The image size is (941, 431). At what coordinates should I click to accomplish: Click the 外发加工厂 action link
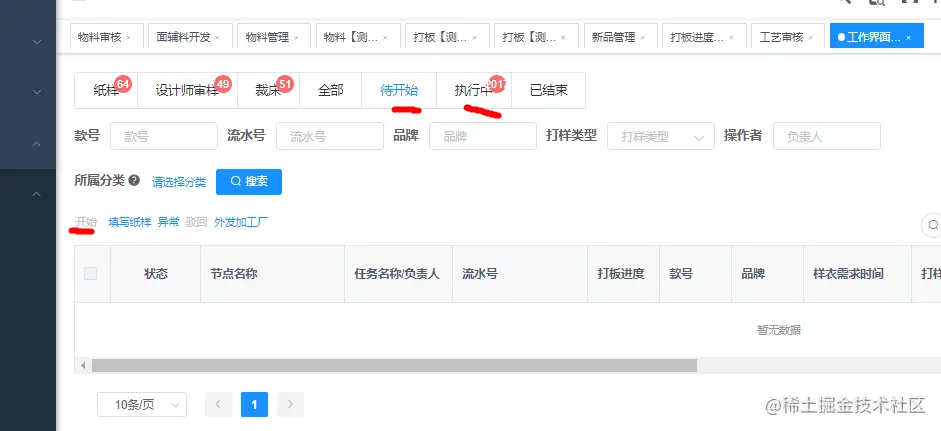[241, 222]
